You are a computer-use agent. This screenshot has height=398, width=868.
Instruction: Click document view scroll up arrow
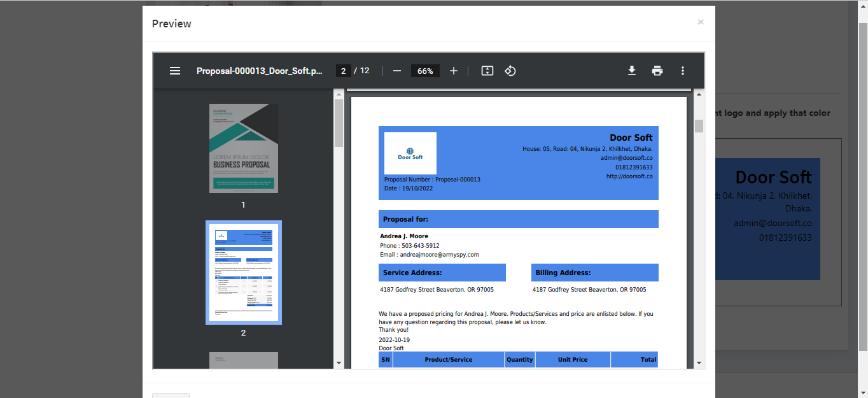point(699,94)
